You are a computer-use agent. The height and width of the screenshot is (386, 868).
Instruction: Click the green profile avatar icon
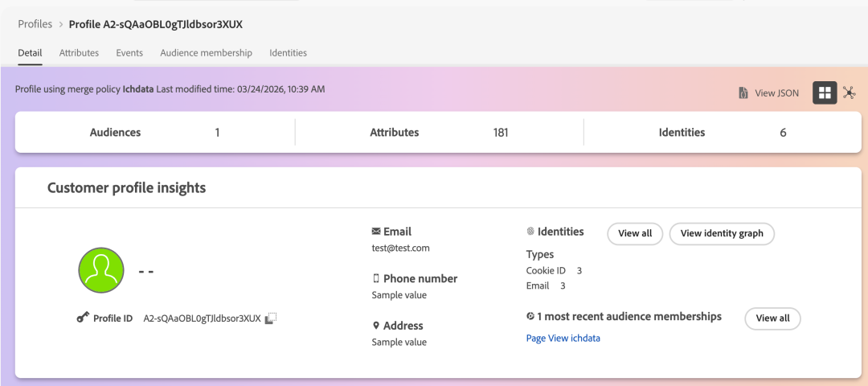pos(101,270)
